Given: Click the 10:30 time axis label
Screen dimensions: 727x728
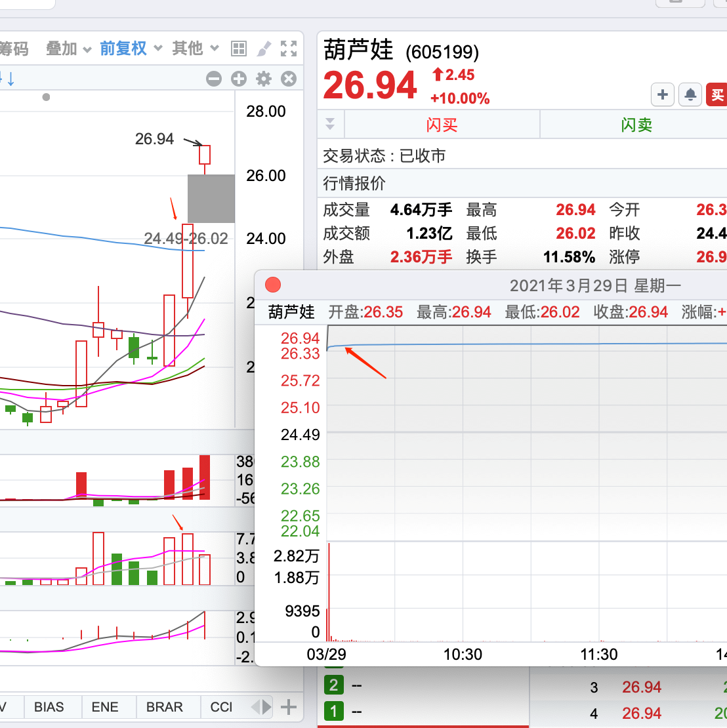Looking at the screenshot, I should coord(463,654).
